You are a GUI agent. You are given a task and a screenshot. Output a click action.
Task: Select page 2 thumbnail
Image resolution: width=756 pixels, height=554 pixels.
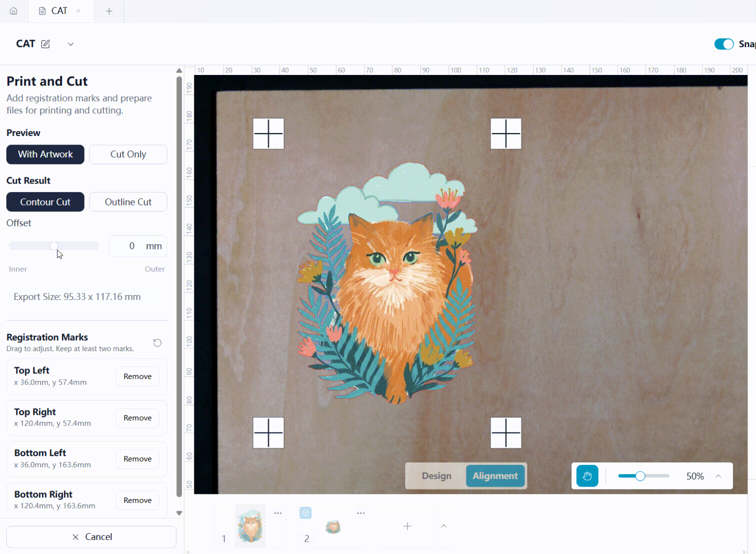click(x=333, y=526)
